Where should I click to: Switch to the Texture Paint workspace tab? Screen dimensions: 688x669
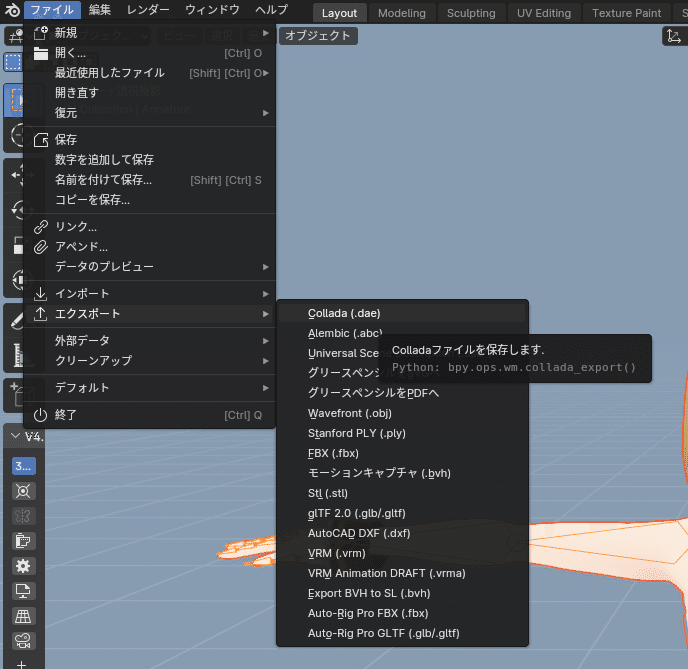coord(626,13)
